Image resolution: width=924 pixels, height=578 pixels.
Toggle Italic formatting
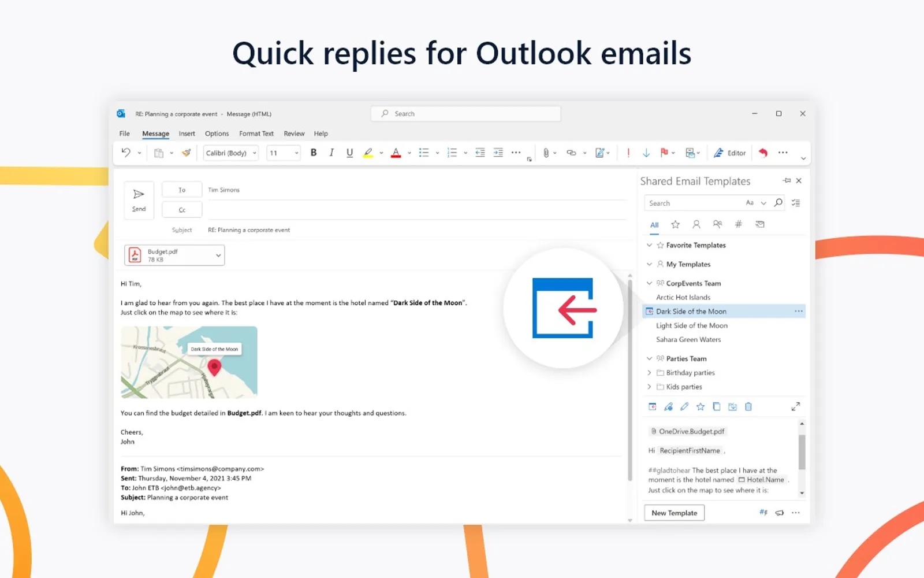331,153
